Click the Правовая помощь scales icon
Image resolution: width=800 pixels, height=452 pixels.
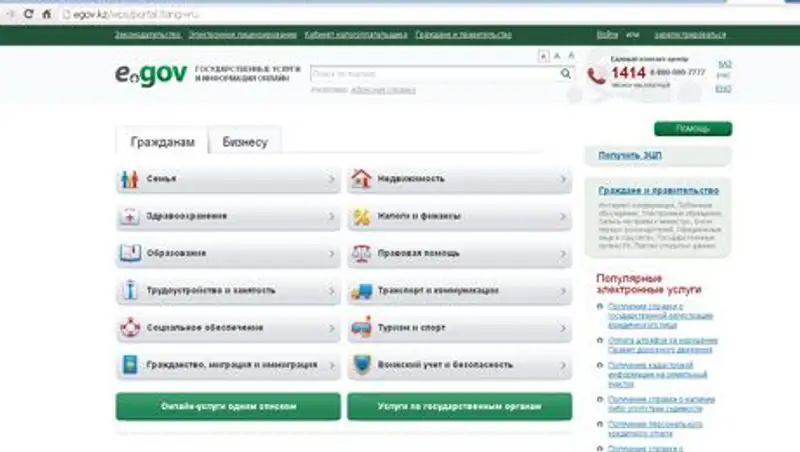tap(361, 254)
